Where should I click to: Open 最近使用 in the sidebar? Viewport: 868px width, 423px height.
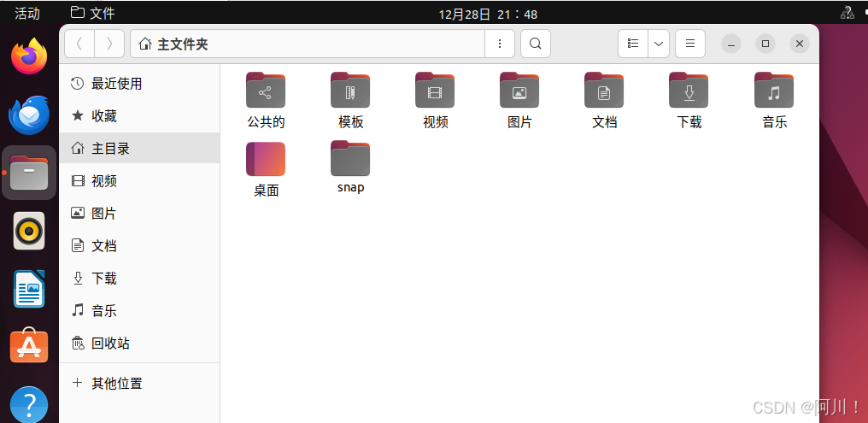click(x=139, y=84)
